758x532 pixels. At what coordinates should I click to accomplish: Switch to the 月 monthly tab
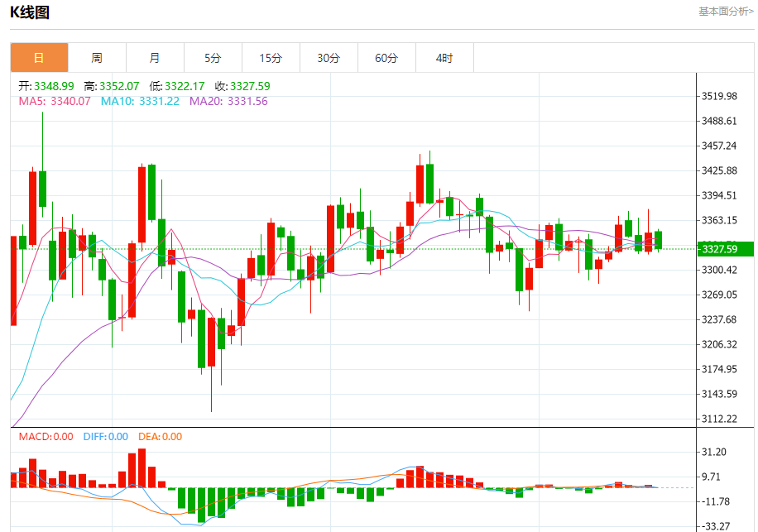pyautogui.click(x=156, y=58)
